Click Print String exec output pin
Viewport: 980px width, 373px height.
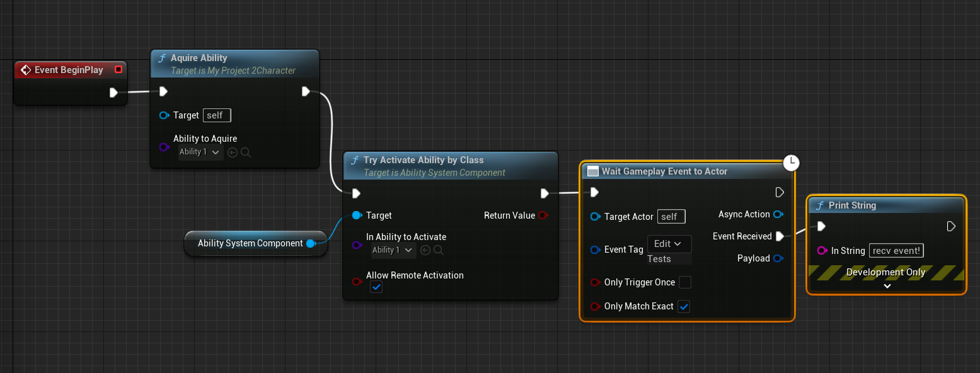[x=952, y=226]
